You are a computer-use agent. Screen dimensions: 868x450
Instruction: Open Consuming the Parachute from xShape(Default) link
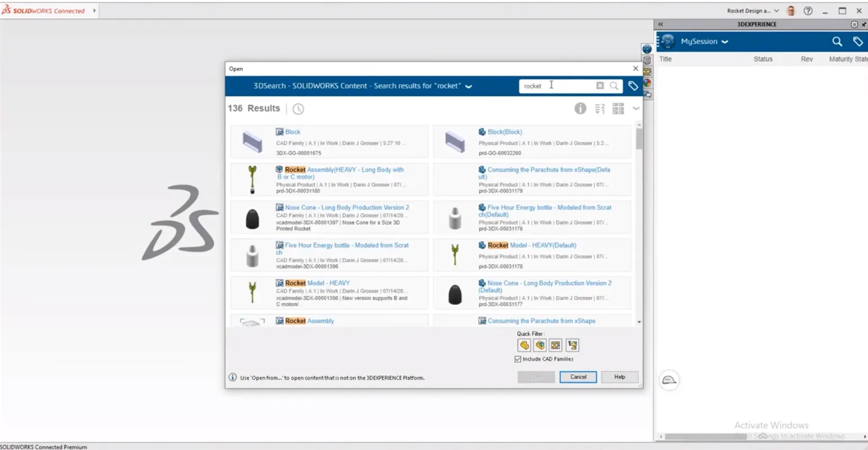[x=545, y=173]
